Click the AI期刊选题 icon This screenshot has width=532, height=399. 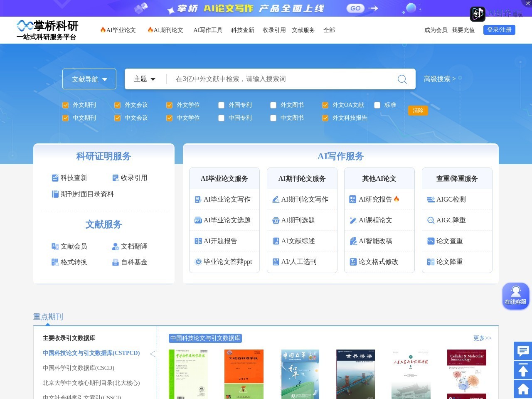276,220
